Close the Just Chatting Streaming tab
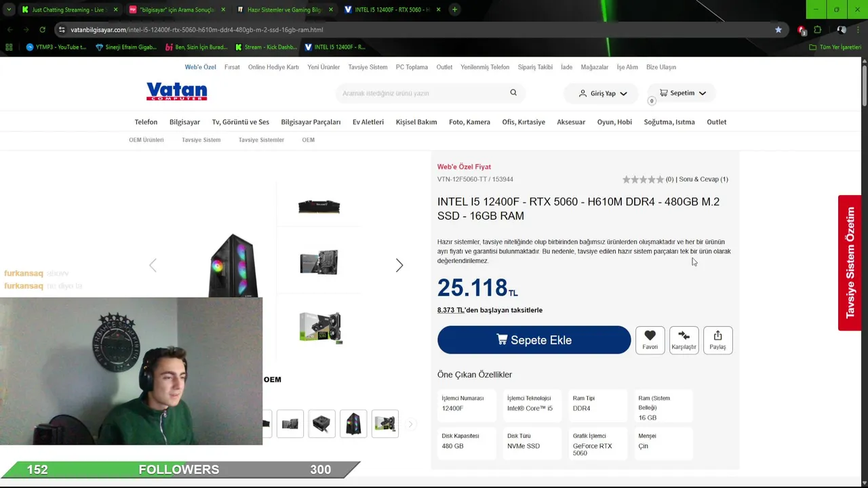The width and height of the screenshot is (868, 488). tap(115, 9)
